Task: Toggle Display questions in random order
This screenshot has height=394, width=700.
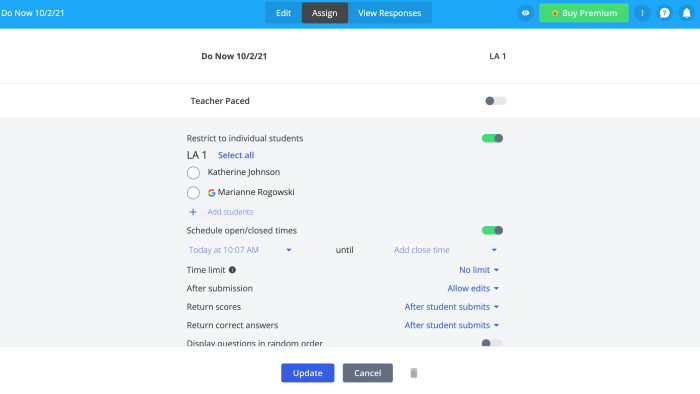Action: pos(492,343)
